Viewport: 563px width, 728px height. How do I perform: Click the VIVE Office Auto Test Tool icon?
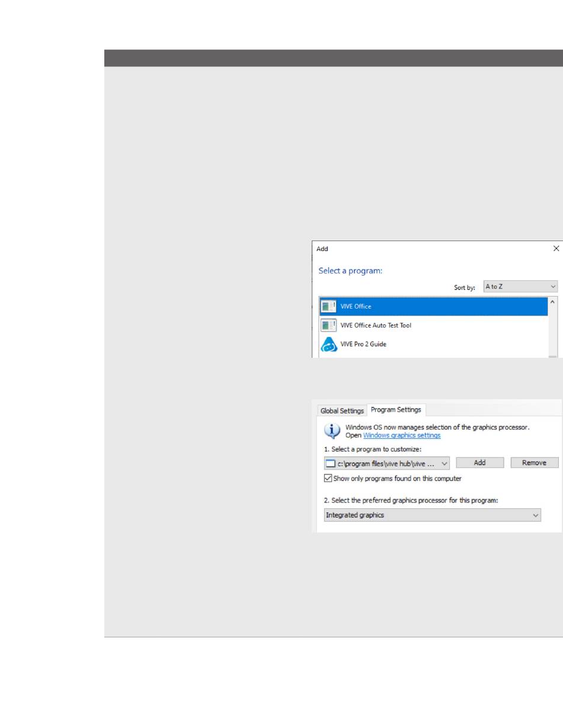click(x=328, y=325)
